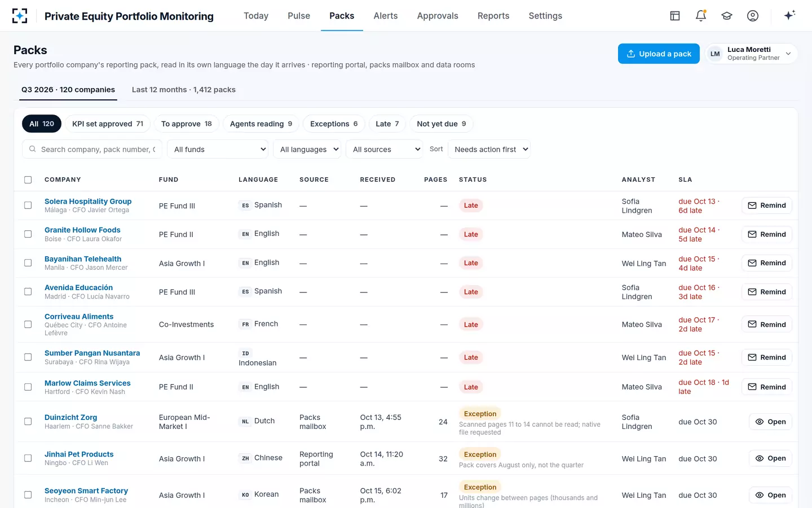Go to the Approvals tab

[438, 16]
